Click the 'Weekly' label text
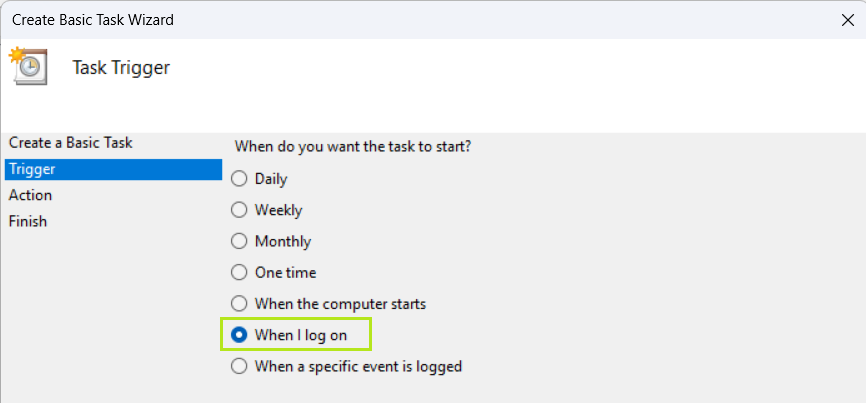Screen dimensions: 866x403 (279, 210)
